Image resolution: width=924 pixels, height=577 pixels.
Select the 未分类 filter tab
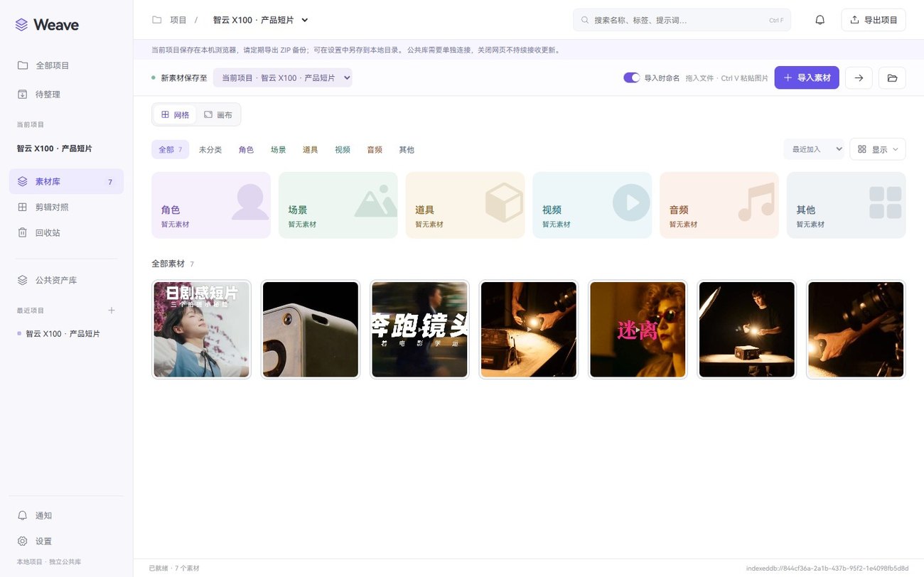(x=210, y=150)
